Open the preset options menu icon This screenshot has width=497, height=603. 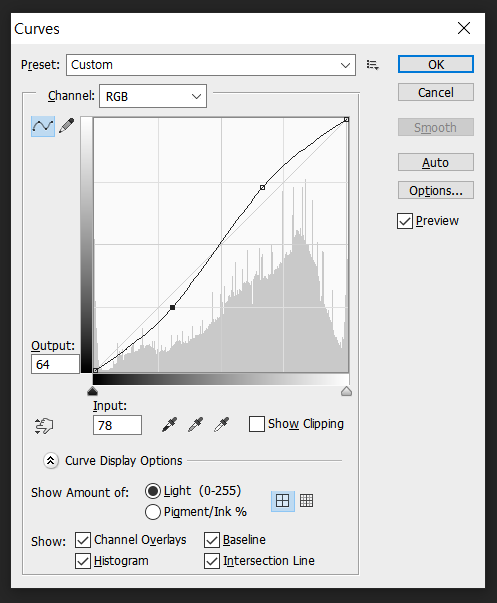[x=372, y=65]
